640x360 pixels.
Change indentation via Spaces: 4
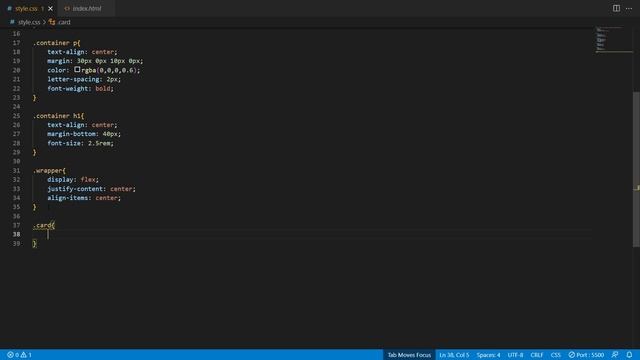(488, 355)
